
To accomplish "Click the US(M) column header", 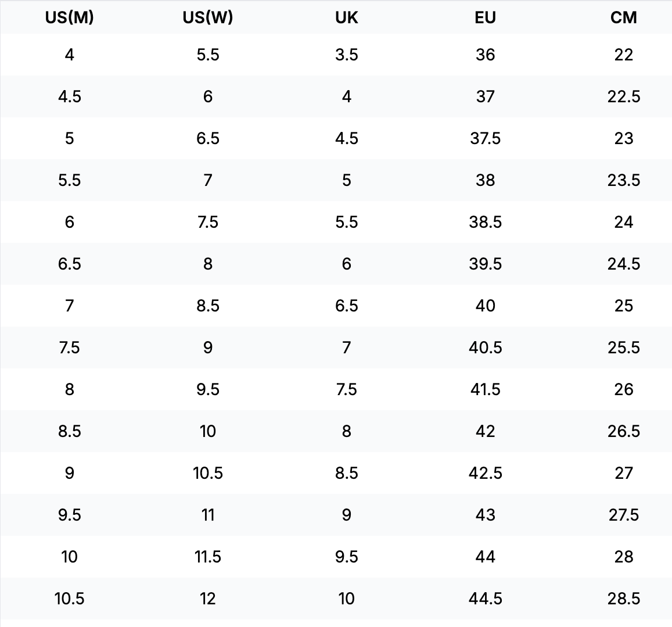I will [70, 17].
